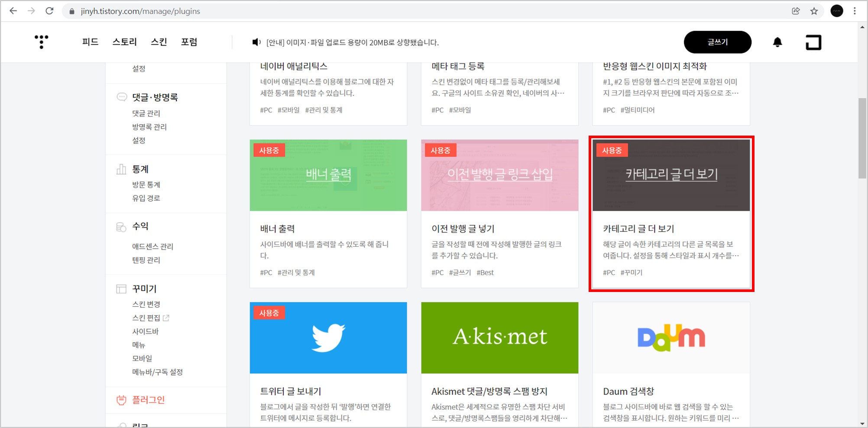Open the Tistory home logo icon
The image size is (868, 428).
[41, 42]
